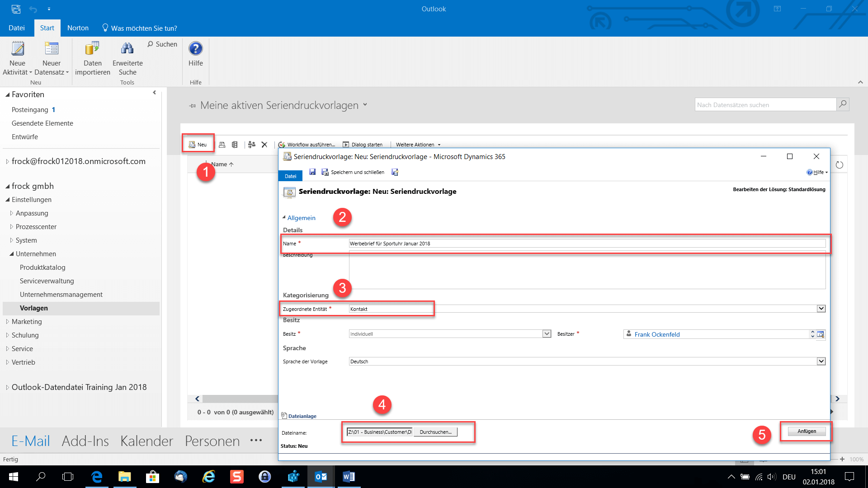The image size is (868, 488).
Task: Click the Neu button in list toolbar
Action: click(x=198, y=145)
